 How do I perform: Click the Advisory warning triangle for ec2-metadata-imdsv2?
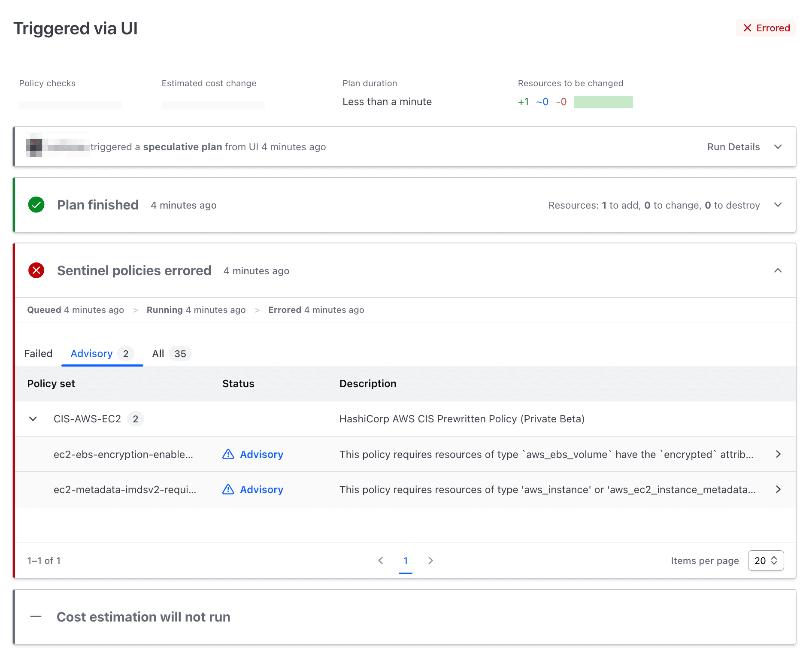pos(228,489)
